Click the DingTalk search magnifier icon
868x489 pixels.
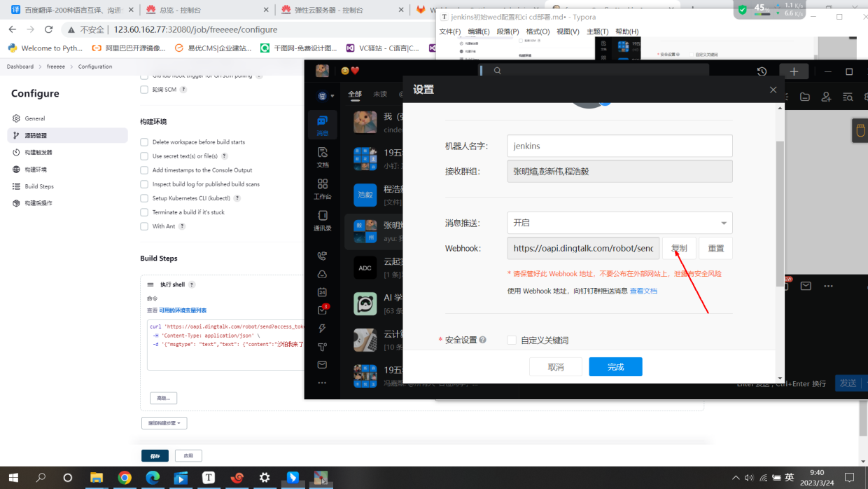pos(497,71)
